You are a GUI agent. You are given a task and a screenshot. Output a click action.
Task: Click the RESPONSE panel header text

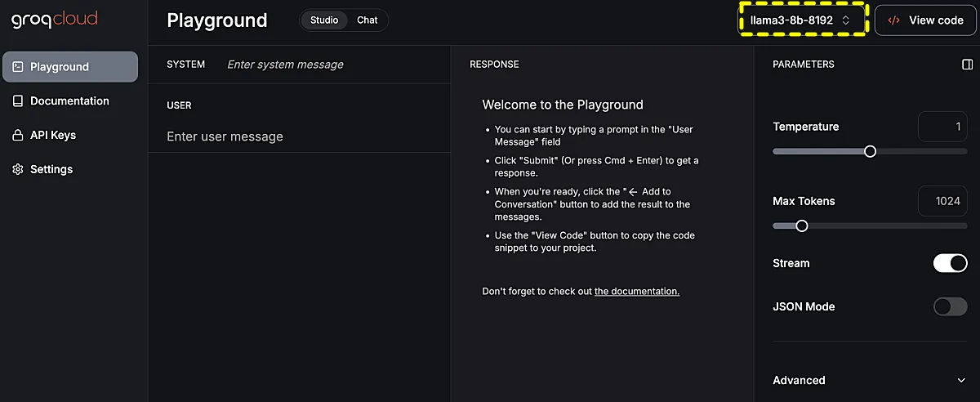494,64
